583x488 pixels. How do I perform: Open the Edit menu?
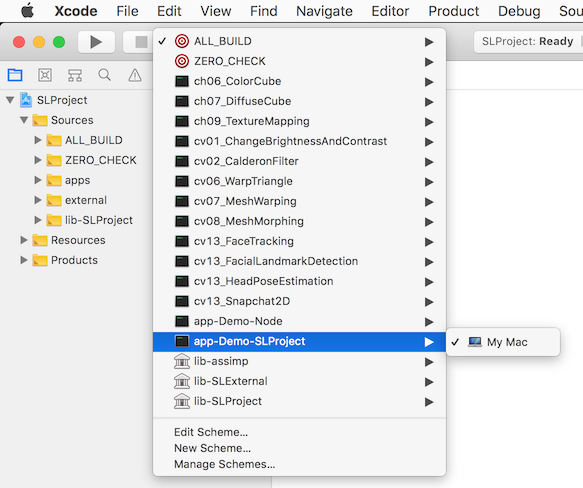pyautogui.click(x=169, y=11)
